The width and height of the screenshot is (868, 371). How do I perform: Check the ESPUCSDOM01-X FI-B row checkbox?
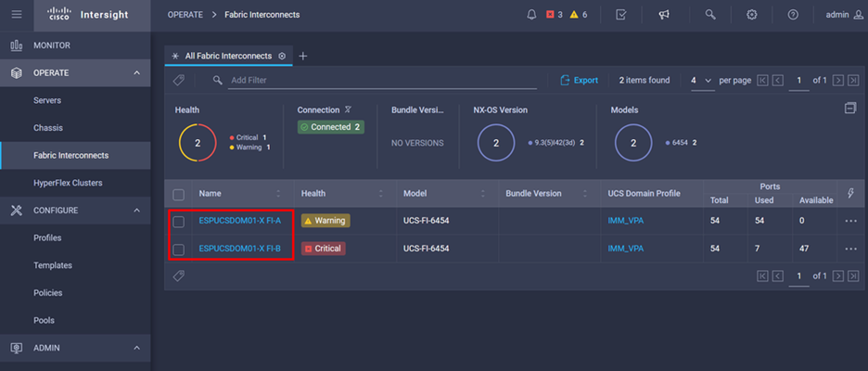point(178,249)
